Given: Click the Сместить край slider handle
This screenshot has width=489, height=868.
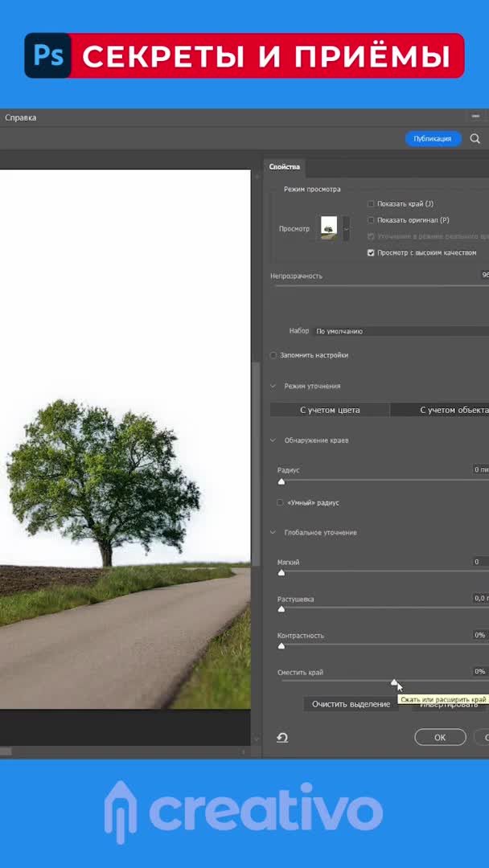Looking at the screenshot, I should coord(394,682).
